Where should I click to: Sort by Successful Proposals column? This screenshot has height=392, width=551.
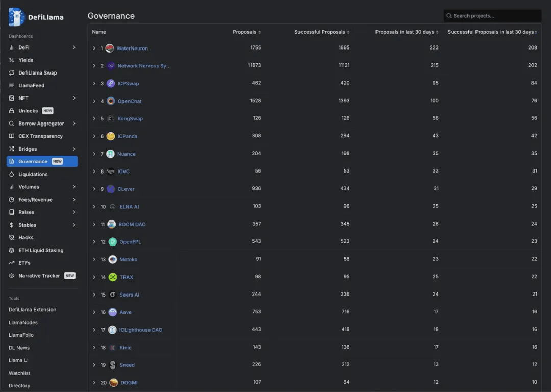321,32
